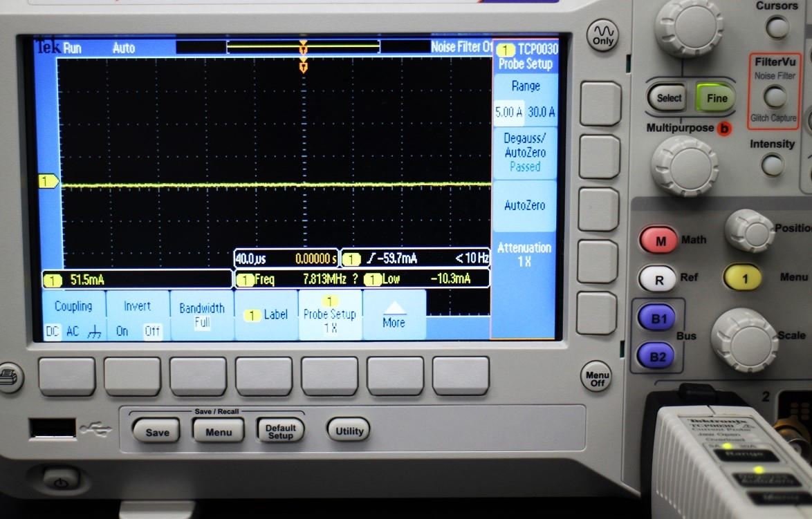
Task: Open the Bandwidth Full selection
Action: (x=202, y=315)
